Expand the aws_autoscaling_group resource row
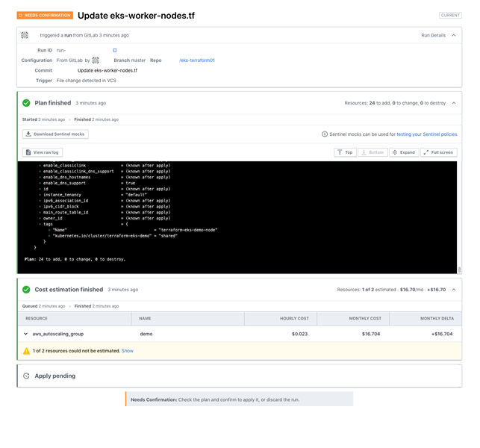The height and width of the screenshot is (448, 480). pos(26,334)
